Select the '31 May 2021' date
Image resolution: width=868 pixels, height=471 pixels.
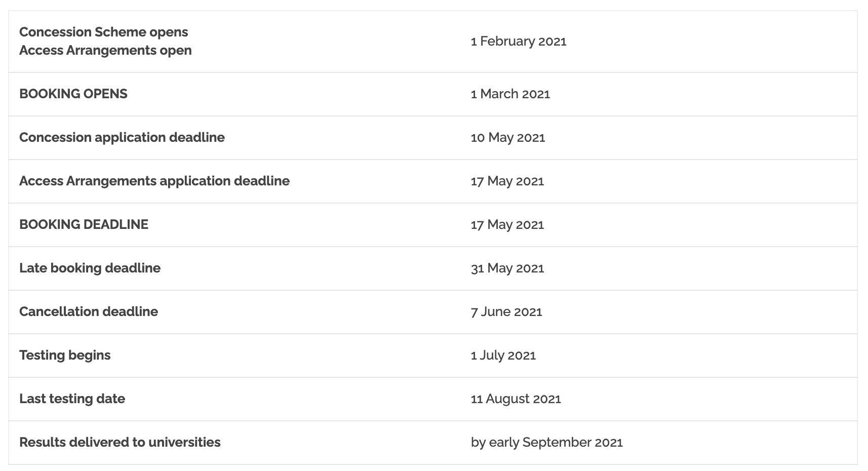click(507, 268)
